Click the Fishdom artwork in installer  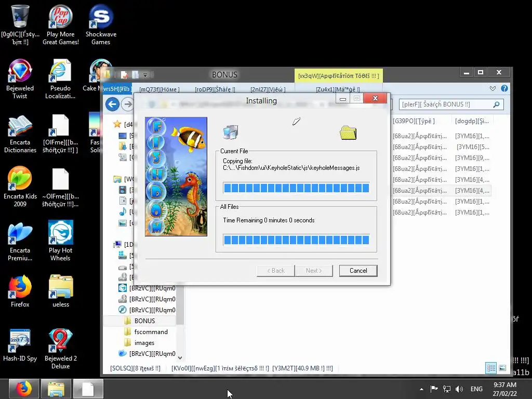(176, 177)
